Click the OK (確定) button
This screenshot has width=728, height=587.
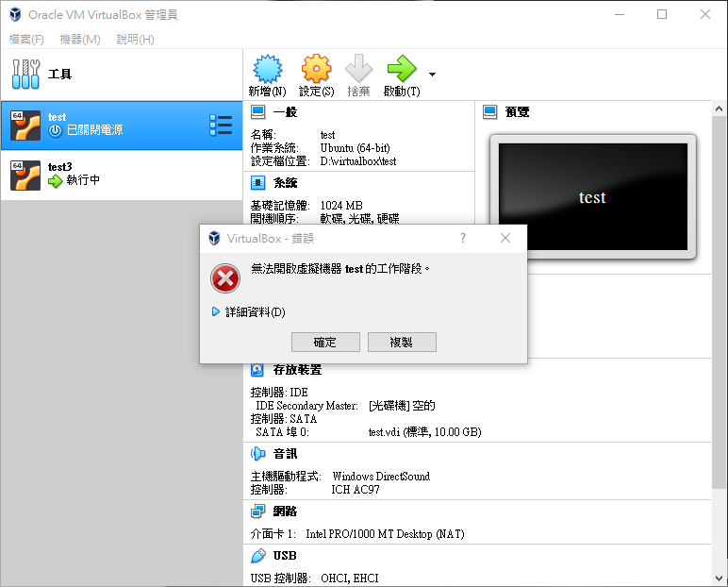pos(325,342)
